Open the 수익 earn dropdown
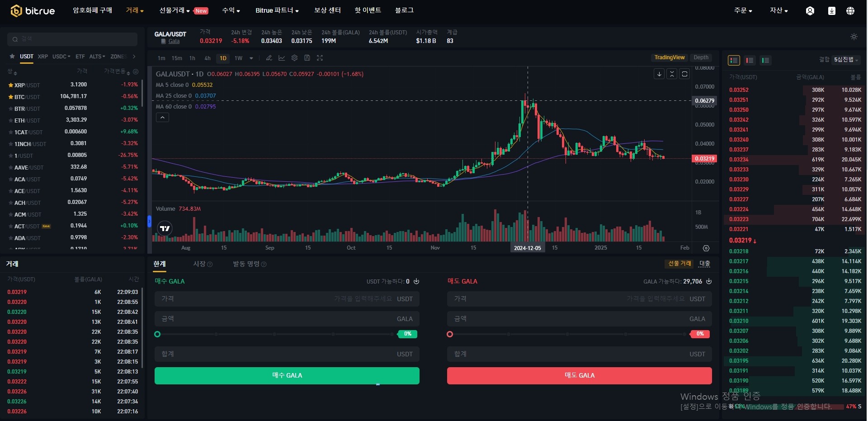Viewport: 868px width, 421px height. click(231, 10)
